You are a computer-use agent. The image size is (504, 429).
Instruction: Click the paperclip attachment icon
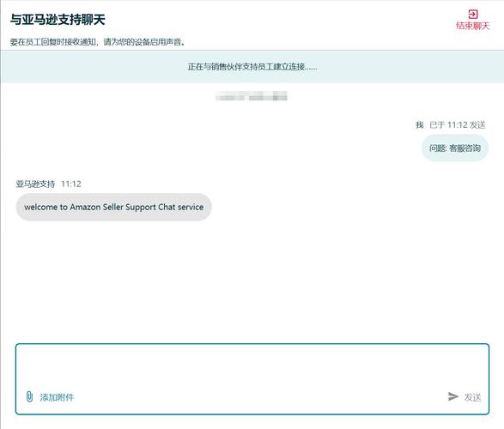coord(29,397)
